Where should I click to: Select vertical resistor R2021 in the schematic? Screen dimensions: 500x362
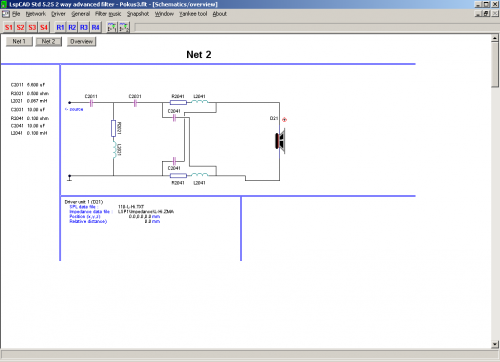113,128
